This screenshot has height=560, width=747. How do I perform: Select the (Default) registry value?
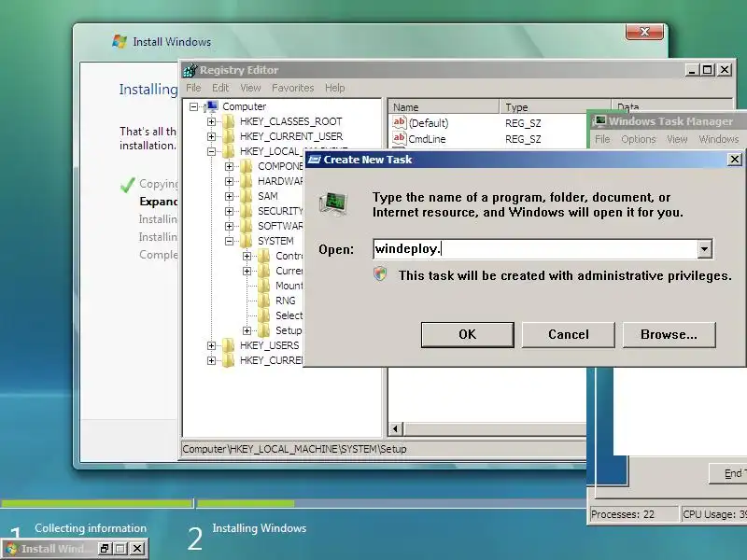click(x=429, y=123)
